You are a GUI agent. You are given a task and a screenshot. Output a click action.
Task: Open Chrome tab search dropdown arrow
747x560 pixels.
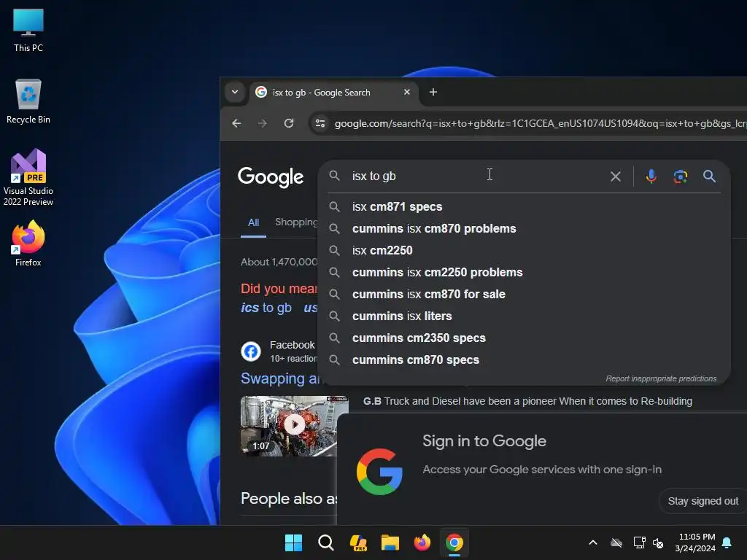235,92
